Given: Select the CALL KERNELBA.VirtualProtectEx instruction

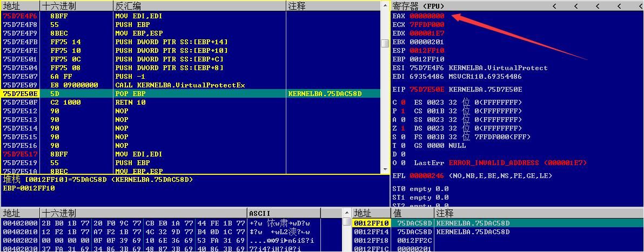Looking at the screenshot, I should (x=180, y=85).
